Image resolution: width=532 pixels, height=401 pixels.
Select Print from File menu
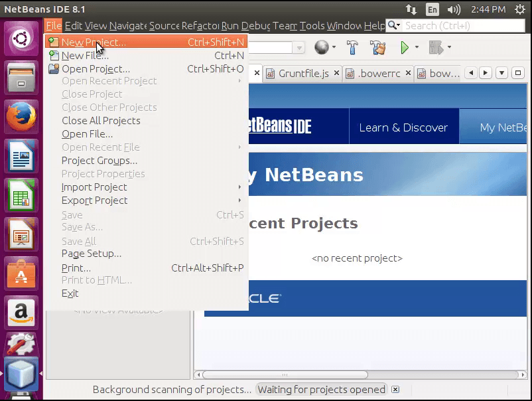[146, 268]
